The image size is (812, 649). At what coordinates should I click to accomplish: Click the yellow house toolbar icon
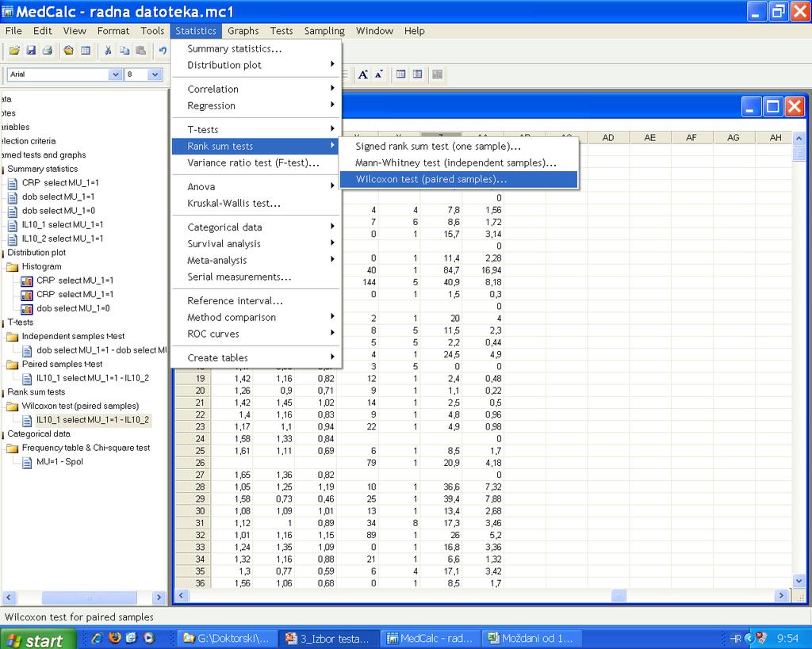(69, 50)
